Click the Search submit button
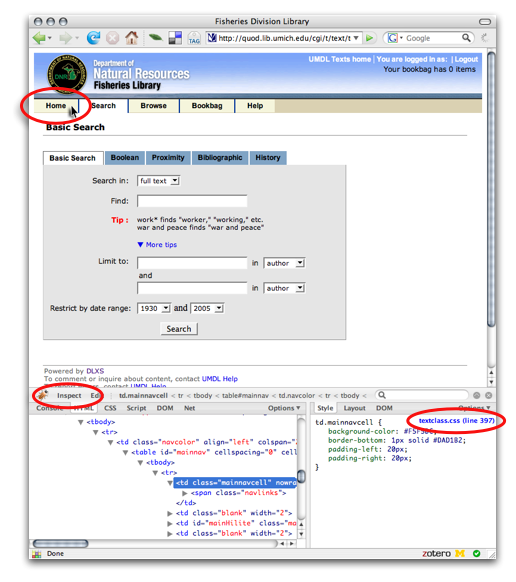516x582 pixels. click(x=179, y=329)
